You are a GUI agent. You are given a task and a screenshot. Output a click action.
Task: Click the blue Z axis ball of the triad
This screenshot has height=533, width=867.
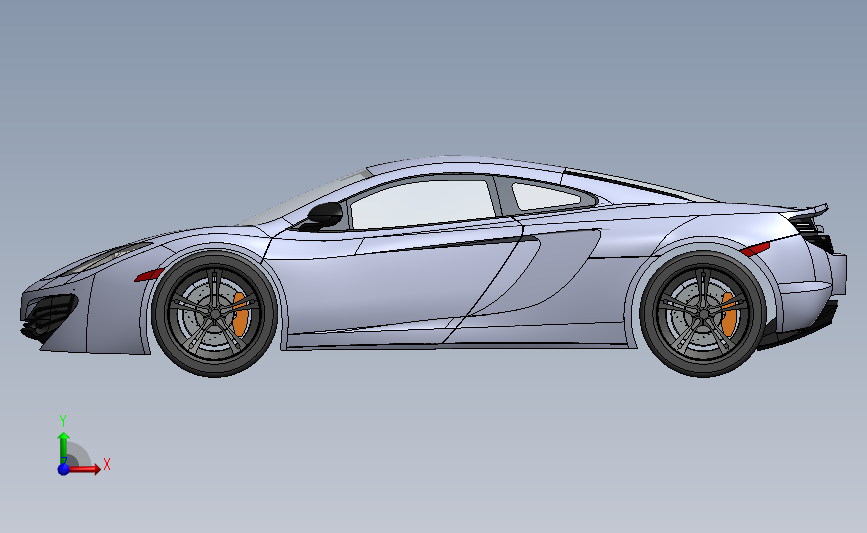click(x=64, y=469)
